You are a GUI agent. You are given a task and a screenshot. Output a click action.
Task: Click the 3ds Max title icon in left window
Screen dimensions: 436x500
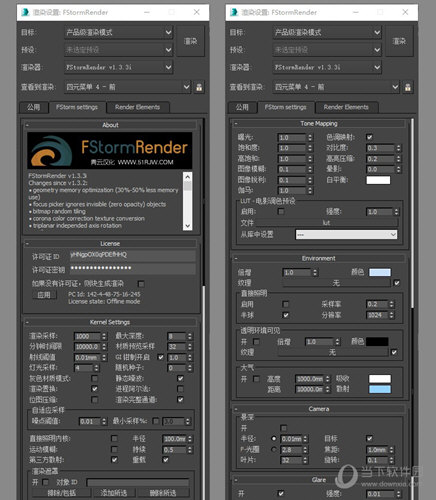tap(25, 12)
